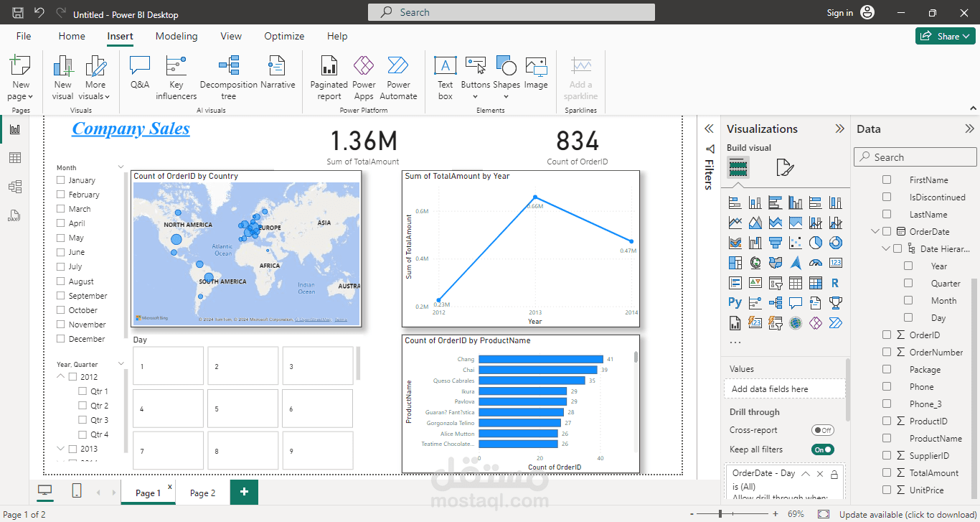Click the Company Sales title link
This screenshot has height=522, width=980.
pyautogui.click(x=131, y=129)
